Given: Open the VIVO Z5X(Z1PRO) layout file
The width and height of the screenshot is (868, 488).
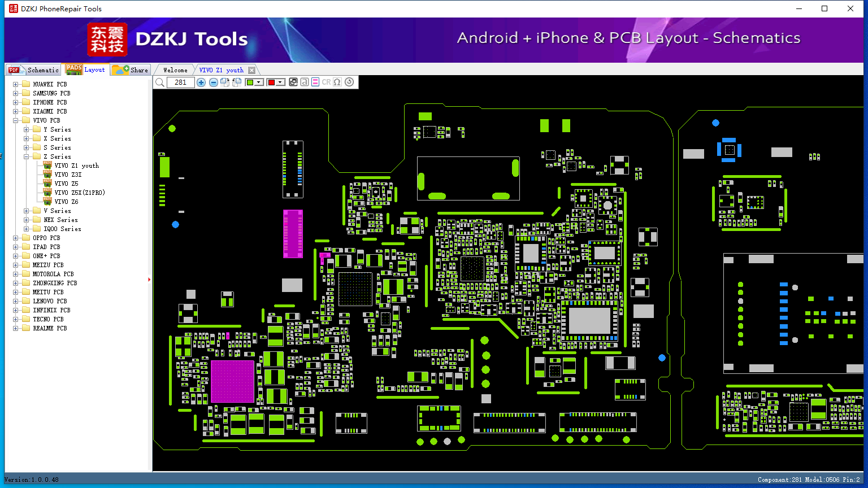Looking at the screenshot, I should click(x=80, y=193).
